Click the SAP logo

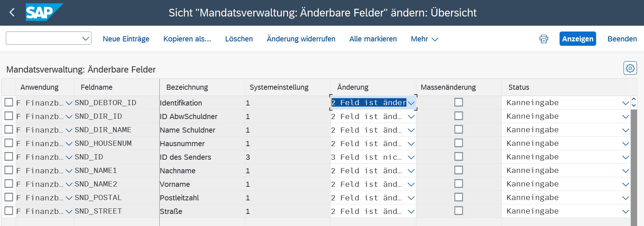coord(43,12)
